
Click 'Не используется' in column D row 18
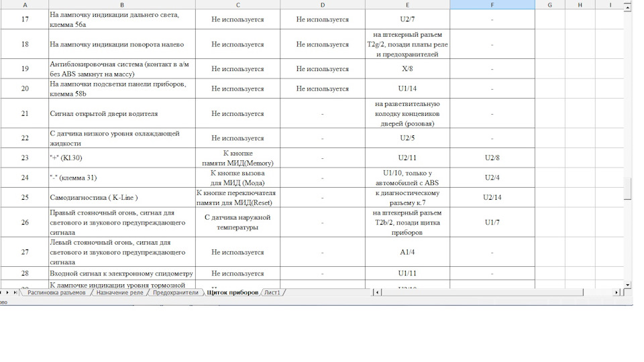click(323, 44)
